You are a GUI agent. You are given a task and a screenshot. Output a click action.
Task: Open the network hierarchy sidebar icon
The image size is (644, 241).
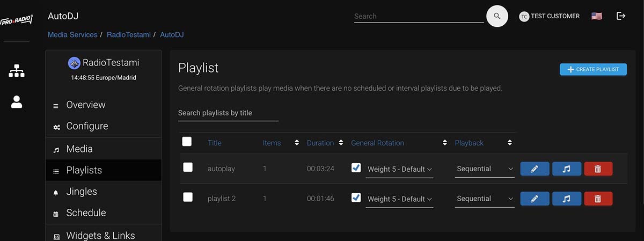click(17, 71)
